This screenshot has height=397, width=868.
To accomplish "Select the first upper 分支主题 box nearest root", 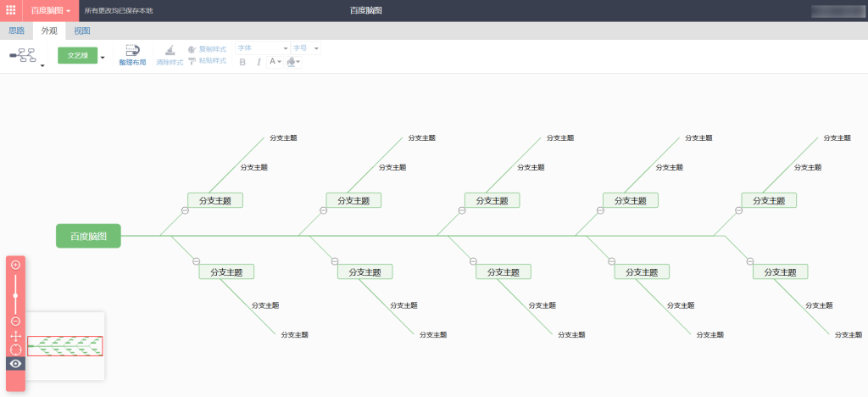I will pos(215,200).
